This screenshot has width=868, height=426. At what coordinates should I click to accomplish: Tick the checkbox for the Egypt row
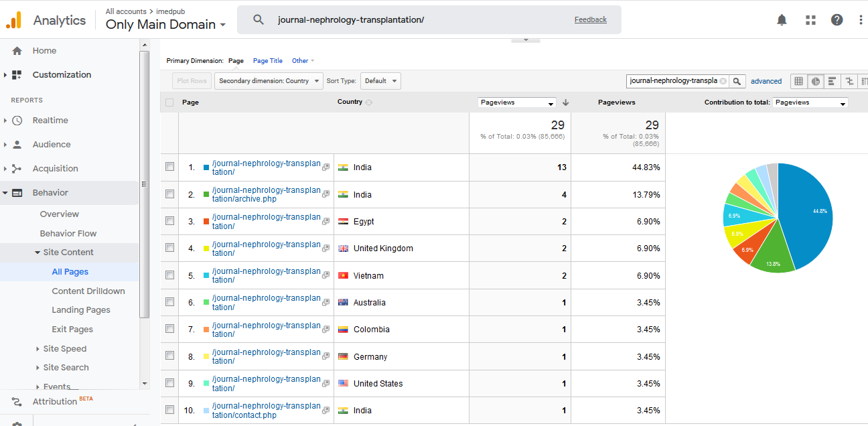pyautogui.click(x=169, y=221)
